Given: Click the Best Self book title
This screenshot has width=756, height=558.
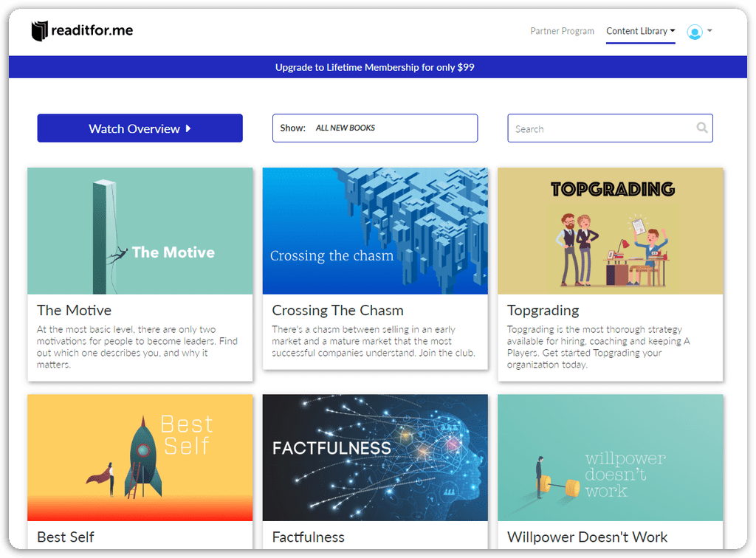Looking at the screenshot, I should click(65, 537).
